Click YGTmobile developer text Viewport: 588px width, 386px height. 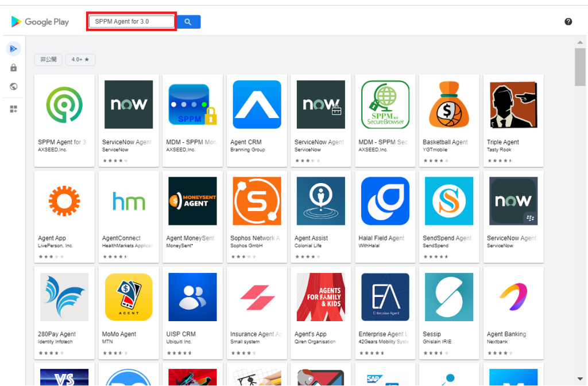click(435, 150)
